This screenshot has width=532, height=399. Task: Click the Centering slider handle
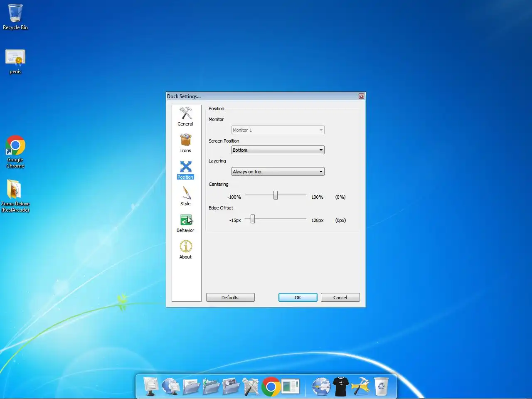pos(276,195)
